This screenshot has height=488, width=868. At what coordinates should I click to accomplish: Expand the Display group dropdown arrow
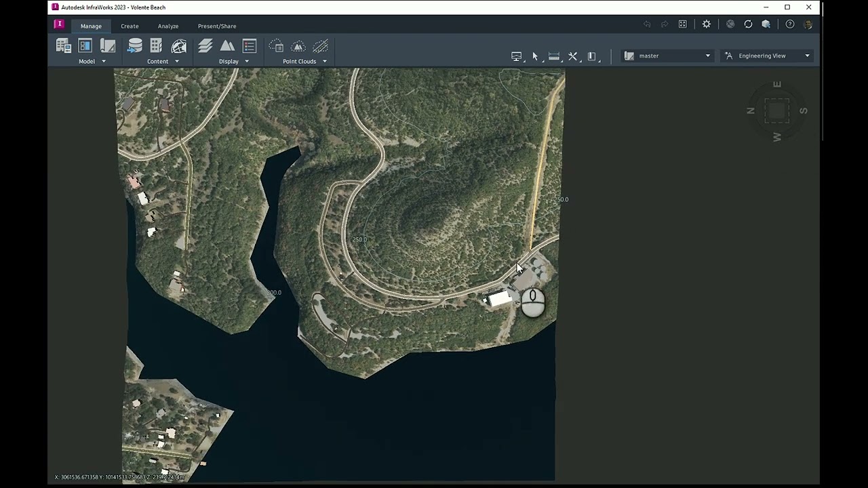coord(247,62)
